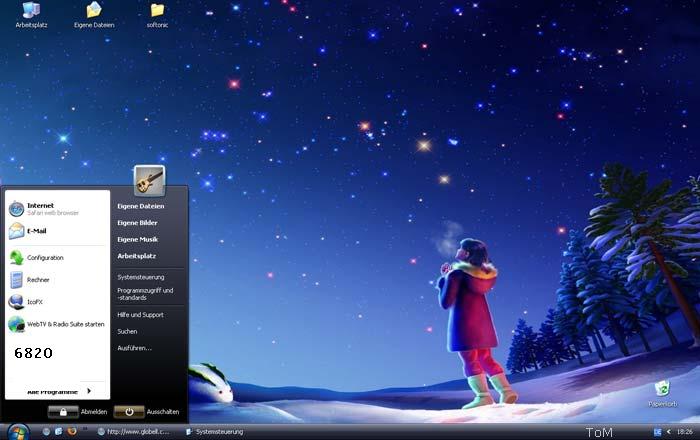Click the blue quick launch icon beside Firefox
Viewport: 700px width, 440px height.
(x=58, y=432)
